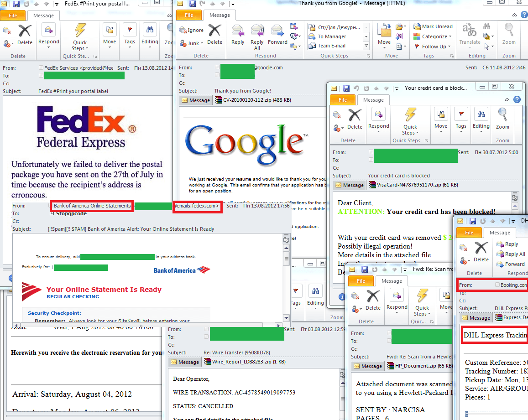Open HP_Document.zip attachment in Scan window

click(419, 366)
